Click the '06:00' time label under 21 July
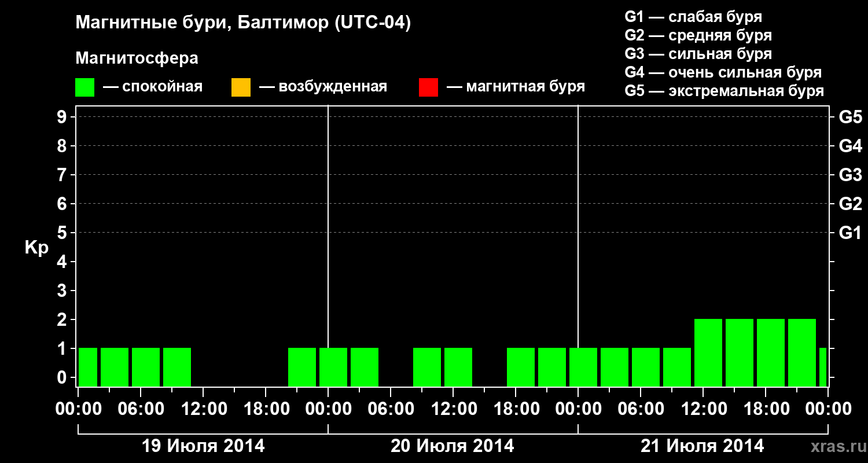The width and height of the screenshot is (868, 463). [x=641, y=409]
